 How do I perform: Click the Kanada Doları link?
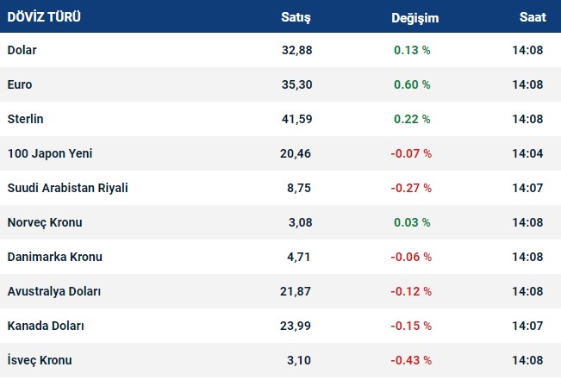[46, 326]
